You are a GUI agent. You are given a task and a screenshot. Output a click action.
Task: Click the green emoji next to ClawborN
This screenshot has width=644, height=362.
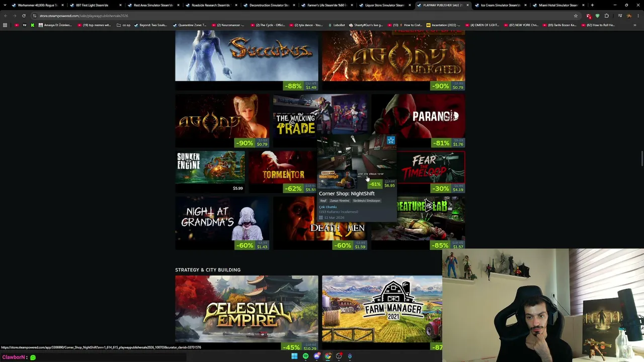(33, 357)
